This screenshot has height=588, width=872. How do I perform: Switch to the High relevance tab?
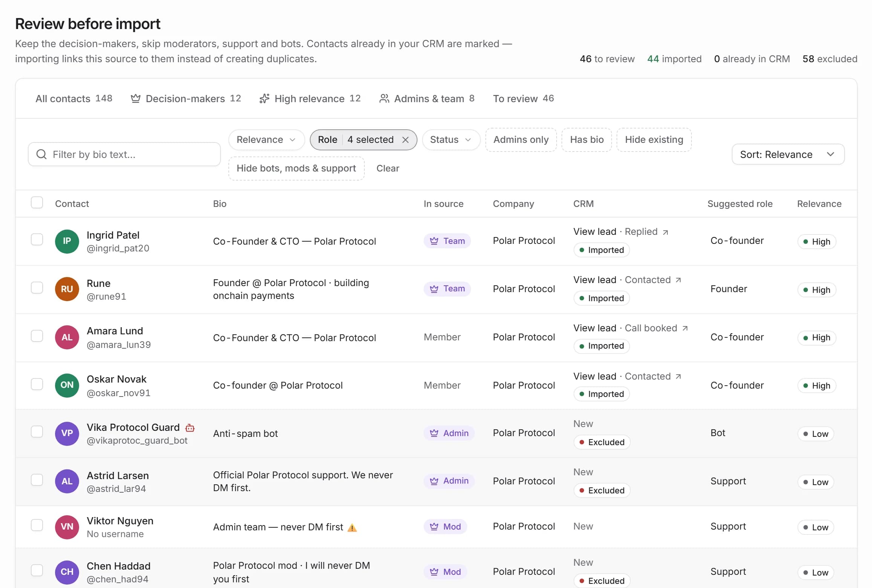click(x=310, y=99)
